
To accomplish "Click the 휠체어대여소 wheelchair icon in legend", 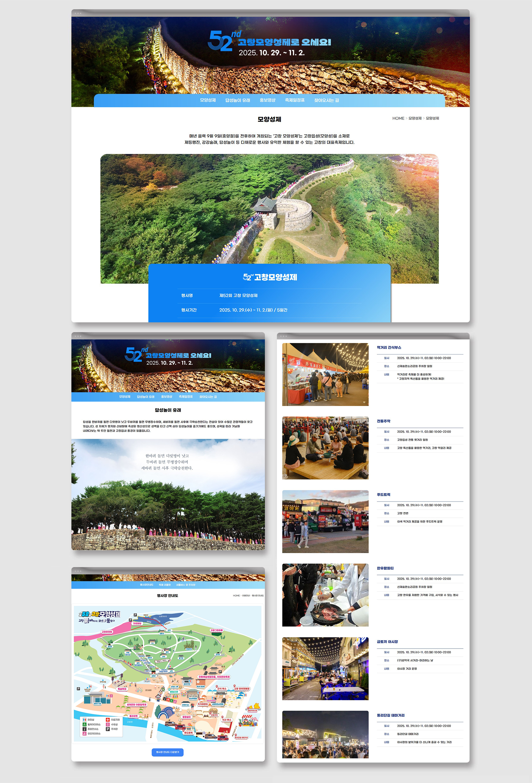I will coord(85,724).
